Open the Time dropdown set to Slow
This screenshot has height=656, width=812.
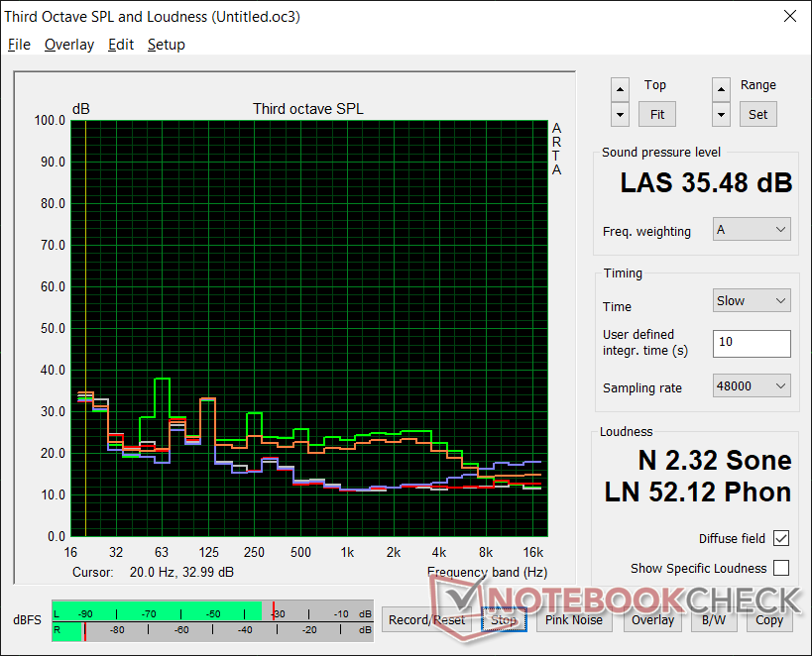pos(752,300)
